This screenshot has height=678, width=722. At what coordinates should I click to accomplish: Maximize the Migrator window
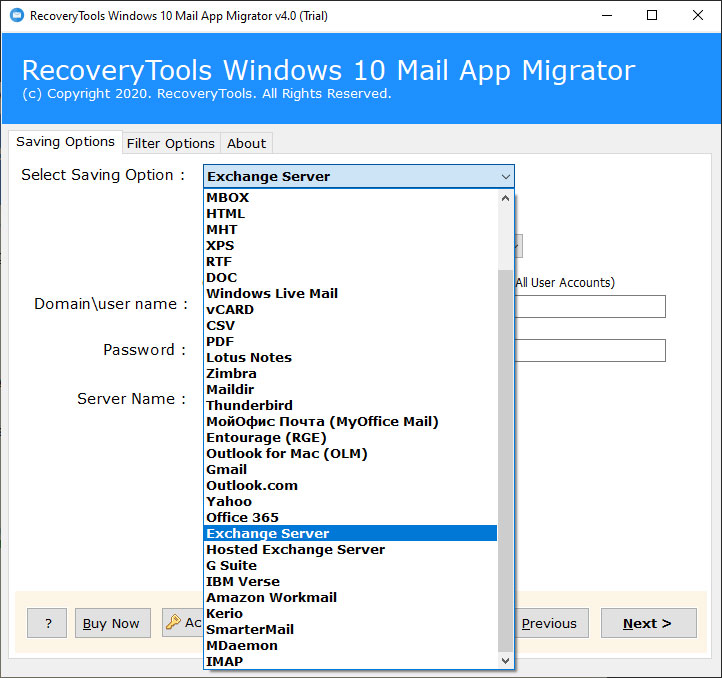pyautogui.click(x=652, y=15)
